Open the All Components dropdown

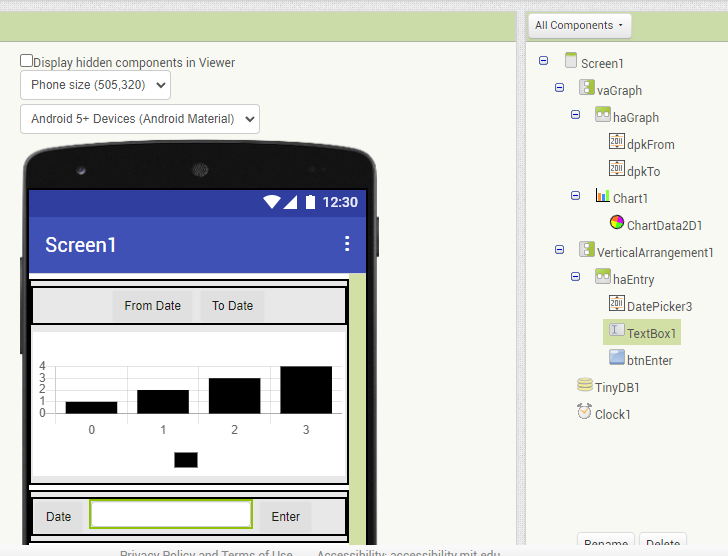click(579, 25)
